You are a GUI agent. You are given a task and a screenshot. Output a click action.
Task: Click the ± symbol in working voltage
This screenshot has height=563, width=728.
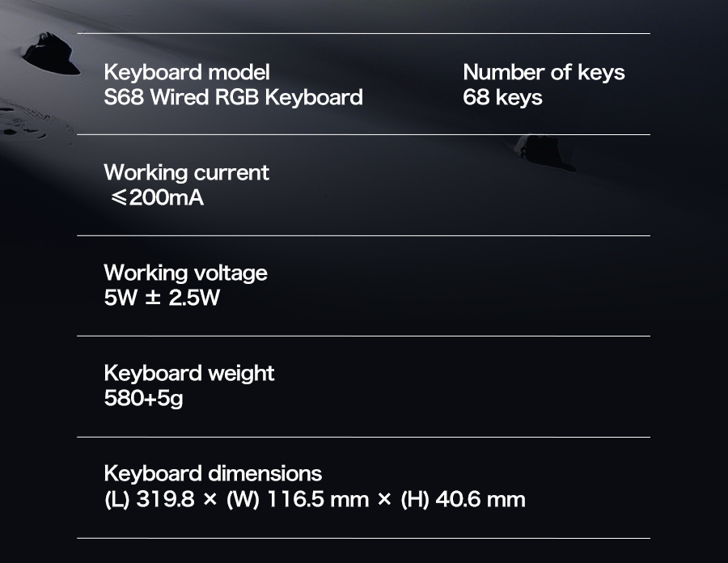tap(153, 298)
